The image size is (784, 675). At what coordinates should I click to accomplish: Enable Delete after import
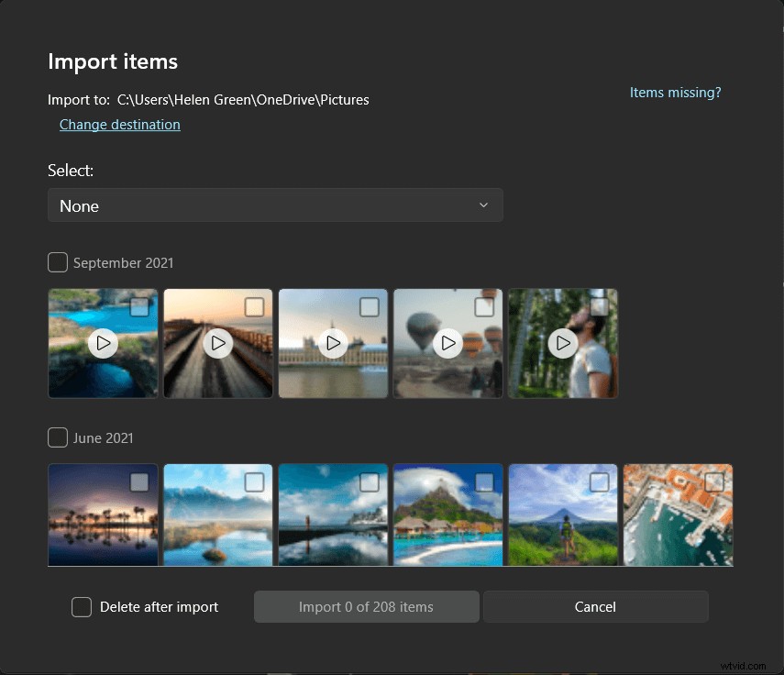pyautogui.click(x=81, y=606)
